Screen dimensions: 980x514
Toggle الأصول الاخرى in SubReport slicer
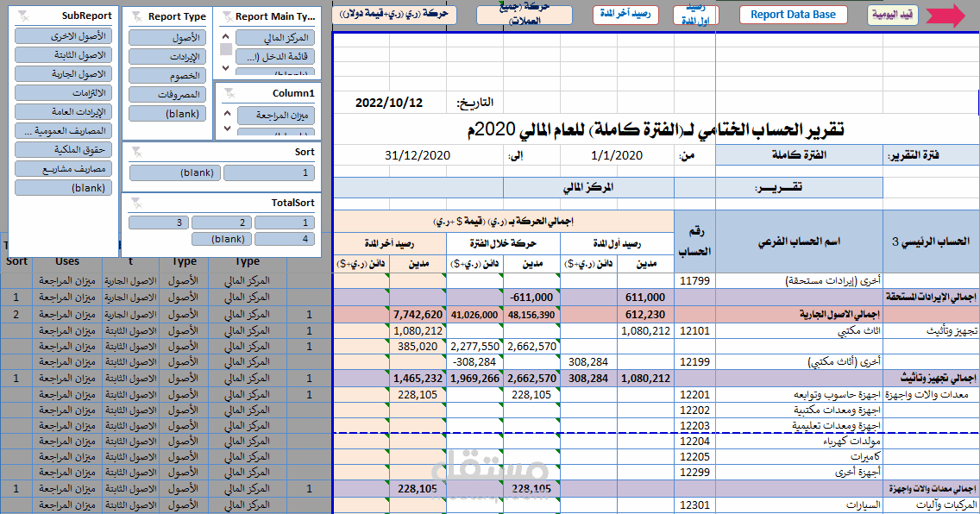coord(64,35)
